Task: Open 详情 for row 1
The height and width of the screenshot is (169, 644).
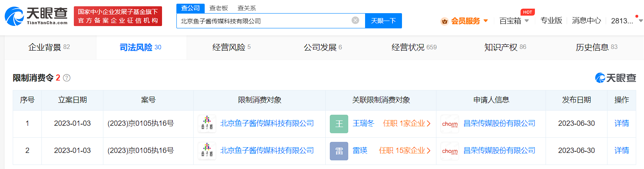Action: click(x=622, y=123)
